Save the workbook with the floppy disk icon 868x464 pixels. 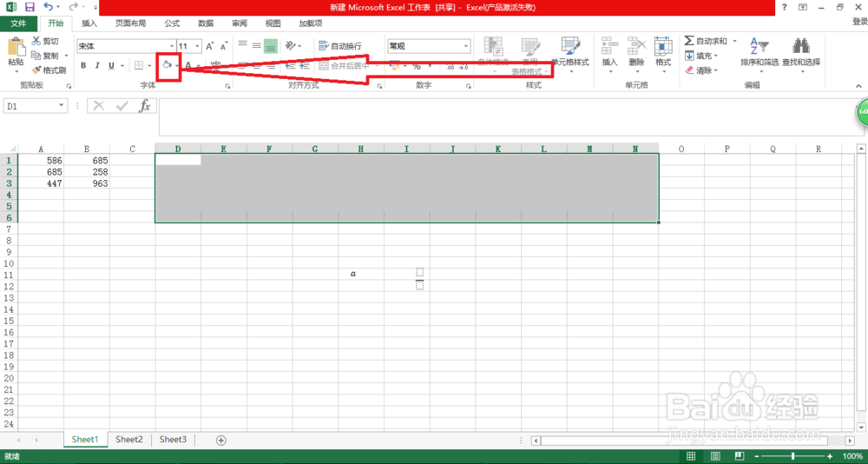[x=30, y=7]
